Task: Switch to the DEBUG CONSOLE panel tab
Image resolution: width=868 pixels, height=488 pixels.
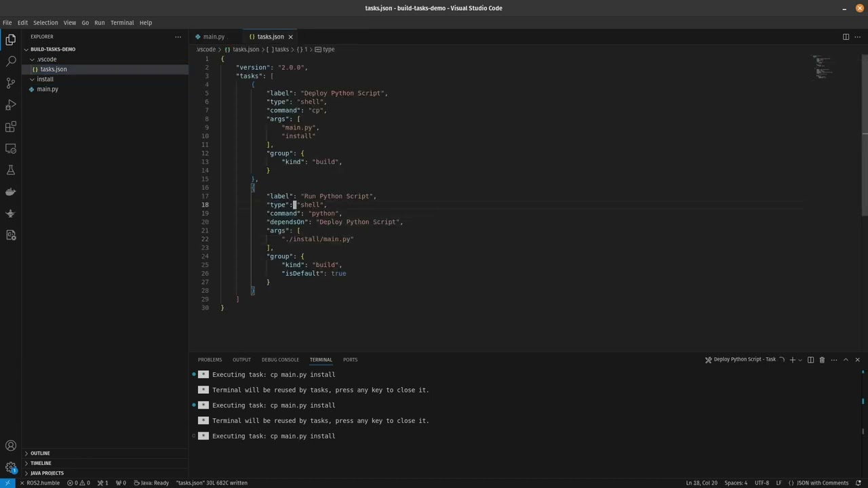Action: point(280,360)
